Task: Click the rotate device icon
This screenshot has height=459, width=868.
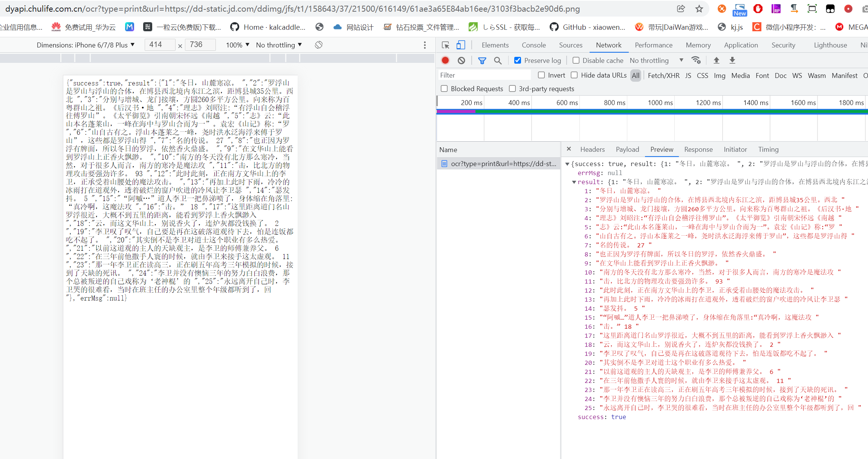Action: point(319,45)
